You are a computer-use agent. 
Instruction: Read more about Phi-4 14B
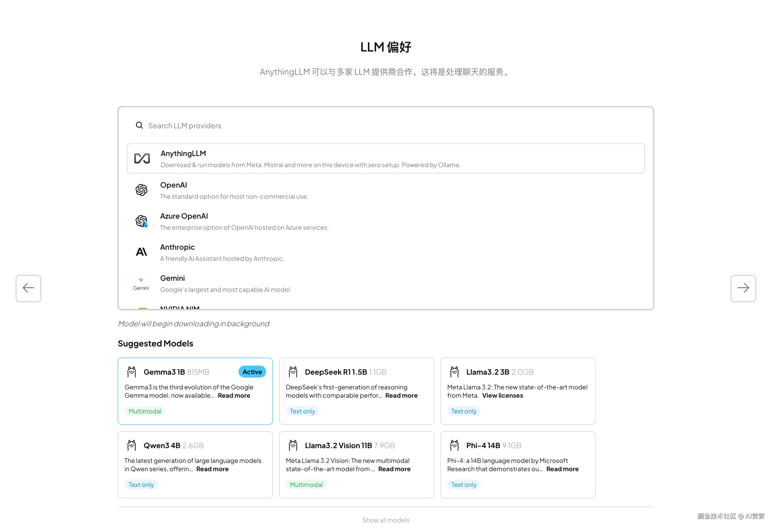tap(562, 469)
